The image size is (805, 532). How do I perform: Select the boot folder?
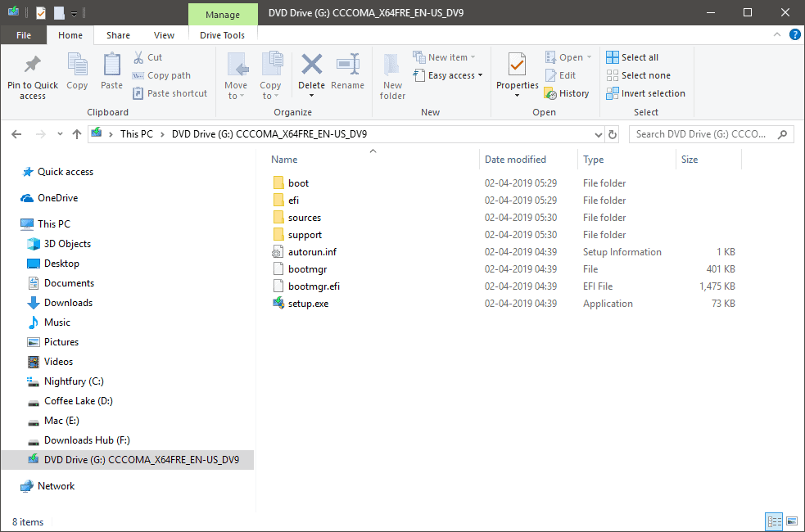pyautogui.click(x=298, y=183)
